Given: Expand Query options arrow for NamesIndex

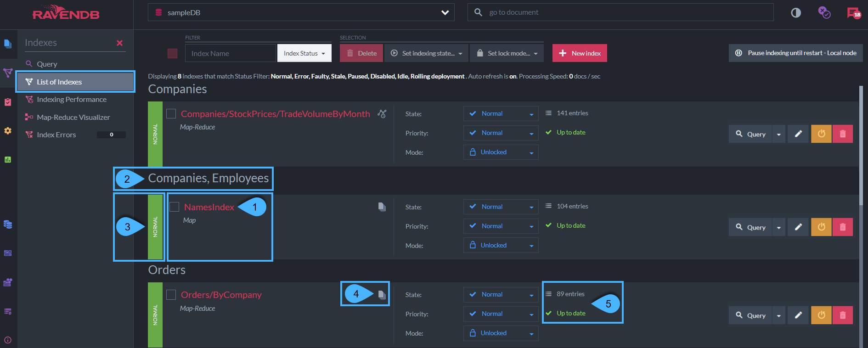Looking at the screenshot, I should point(779,227).
